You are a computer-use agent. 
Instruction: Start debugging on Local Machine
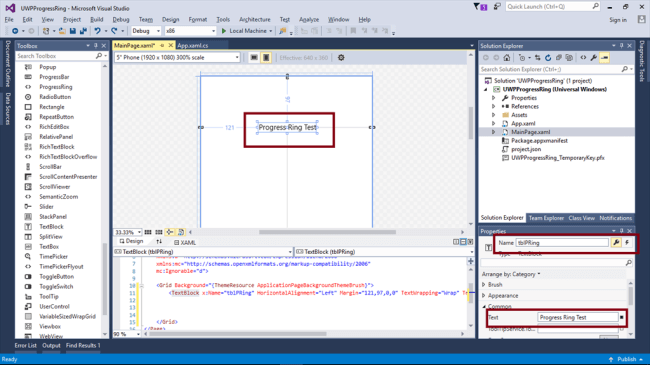tap(244, 31)
